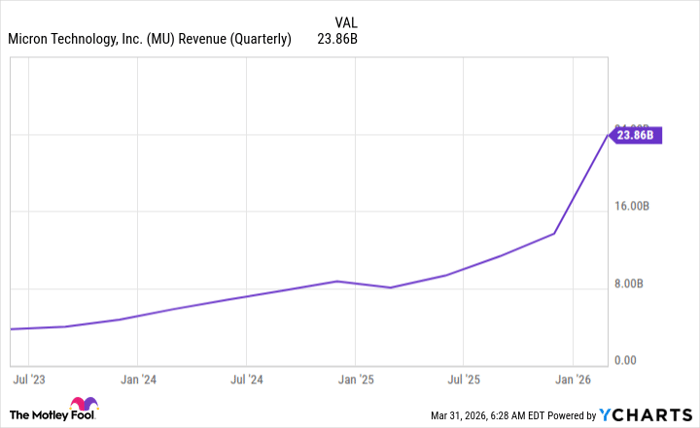Click the 8.00B y-axis label
Viewport: 700px width, 428px height.
(x=629, y=284)
